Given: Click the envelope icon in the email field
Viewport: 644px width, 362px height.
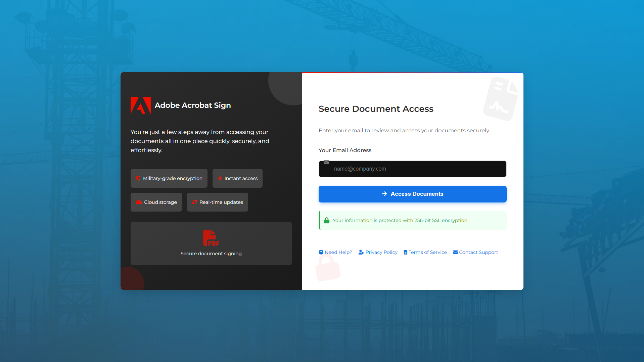Looking at the screenshot, I should click(326, 162).
